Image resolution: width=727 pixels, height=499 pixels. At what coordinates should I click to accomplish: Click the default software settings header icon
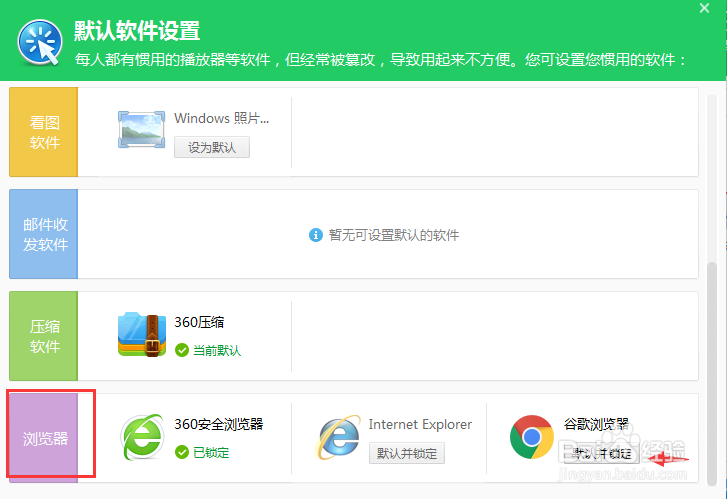(x=40, y=42)
